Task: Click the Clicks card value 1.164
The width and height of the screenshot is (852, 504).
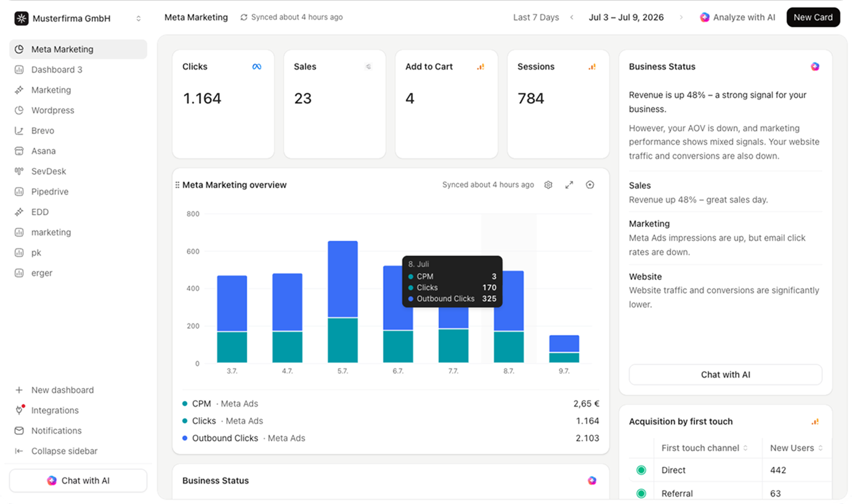Action: (202, 99)
